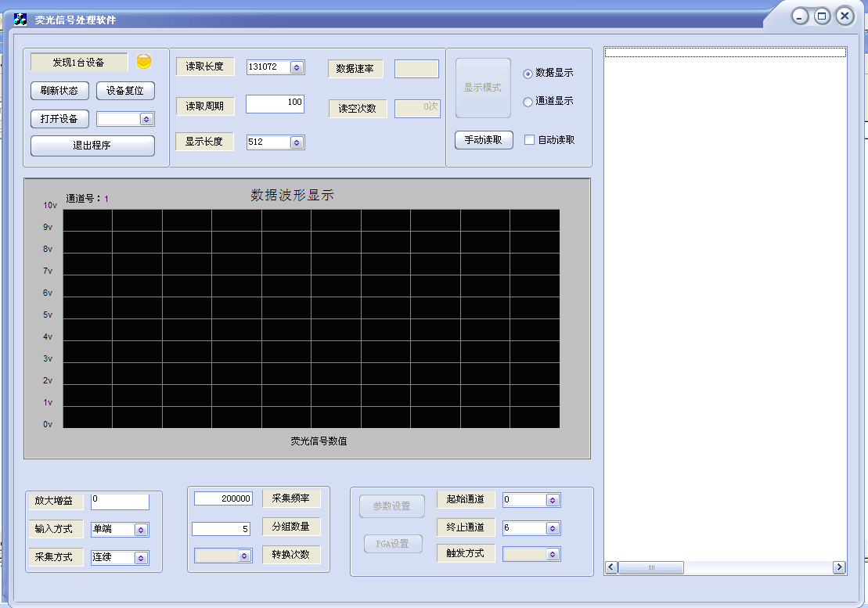Viewport: 868px width, 608px height.
Task: Expand the 起始通道 dropdown
Action: click(553, 500)
